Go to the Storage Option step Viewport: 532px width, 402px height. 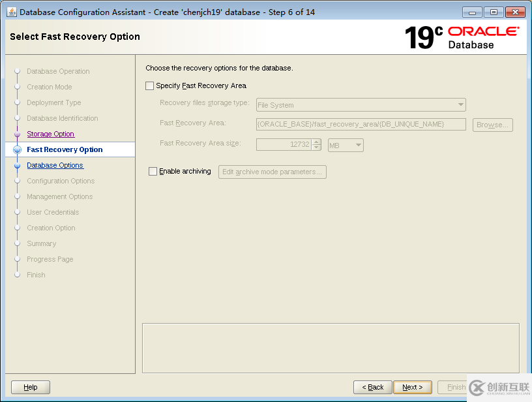pyautogui.click(x=51, y=134)
